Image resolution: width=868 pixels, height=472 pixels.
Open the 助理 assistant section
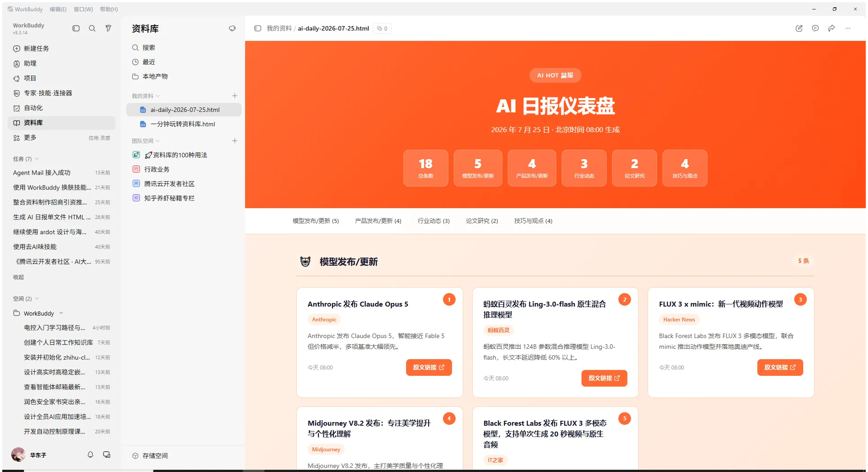(x=62, y=63)
